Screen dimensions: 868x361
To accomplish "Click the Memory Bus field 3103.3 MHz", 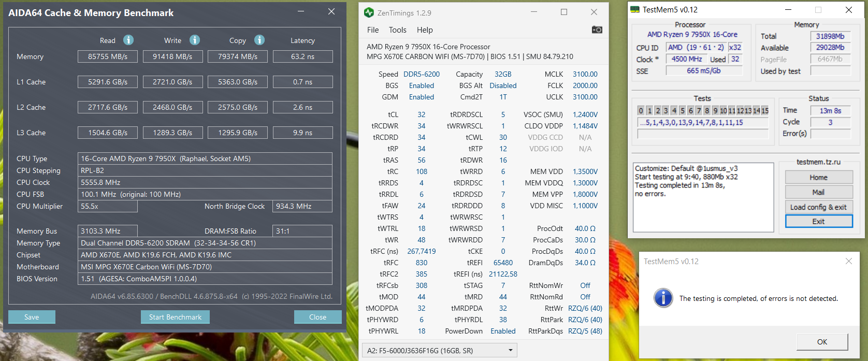I will (x=108, y=231).
